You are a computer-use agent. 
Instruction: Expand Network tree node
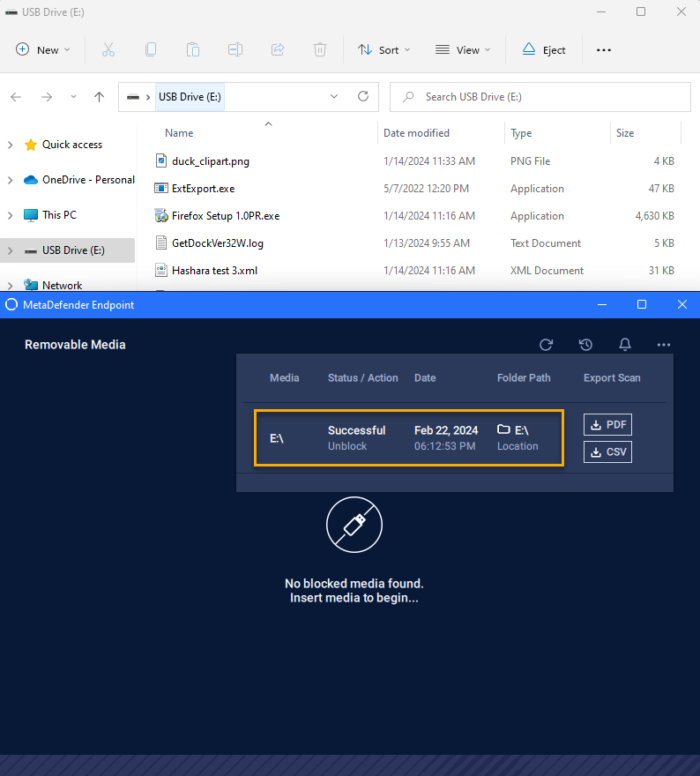pyautogui.click(x=10, y=286)
